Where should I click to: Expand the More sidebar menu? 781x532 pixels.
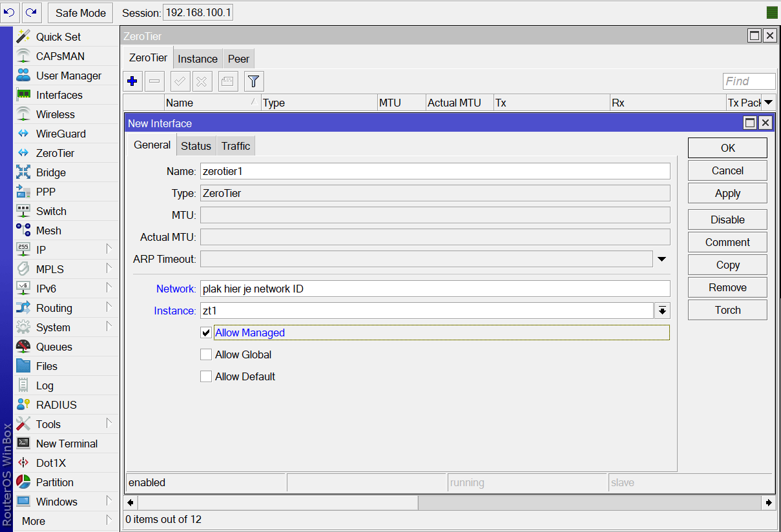click(67, 521)
